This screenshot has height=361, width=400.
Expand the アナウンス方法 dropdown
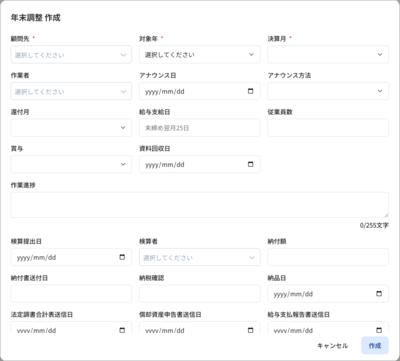tap(328, 91)
